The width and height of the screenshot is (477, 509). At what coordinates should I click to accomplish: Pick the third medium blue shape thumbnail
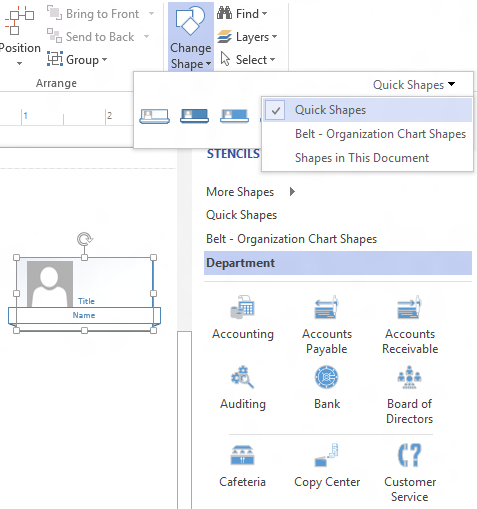point(234,116)
